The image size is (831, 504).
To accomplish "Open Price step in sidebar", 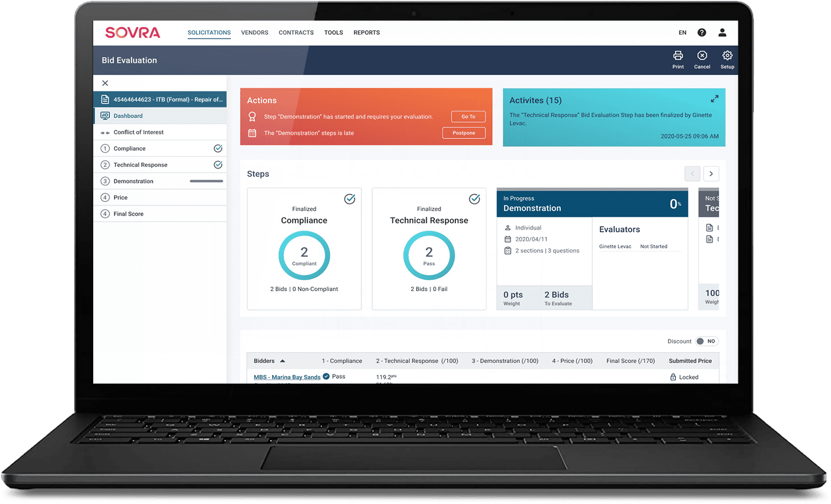I will pyautogui.click(x=160, y=197).
